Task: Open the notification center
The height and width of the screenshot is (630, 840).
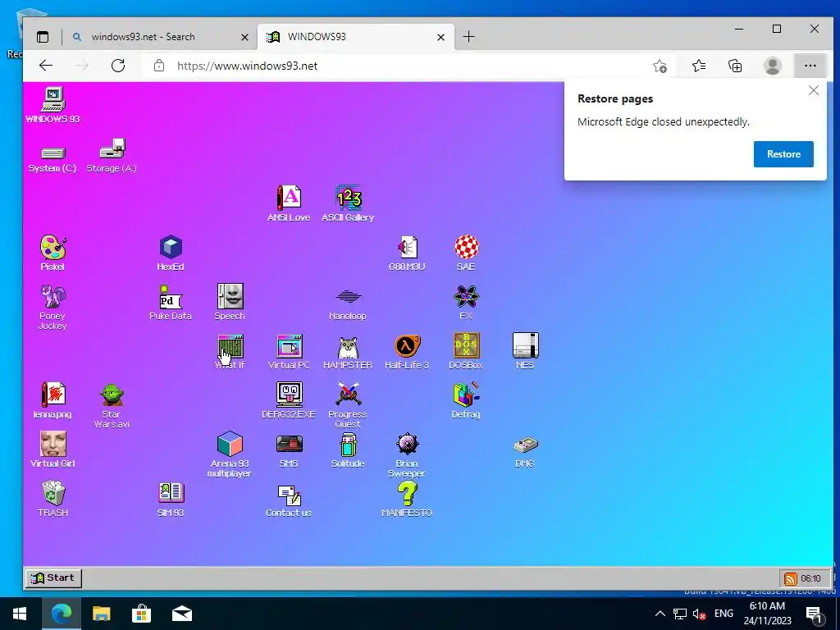Action: (815, 615)
